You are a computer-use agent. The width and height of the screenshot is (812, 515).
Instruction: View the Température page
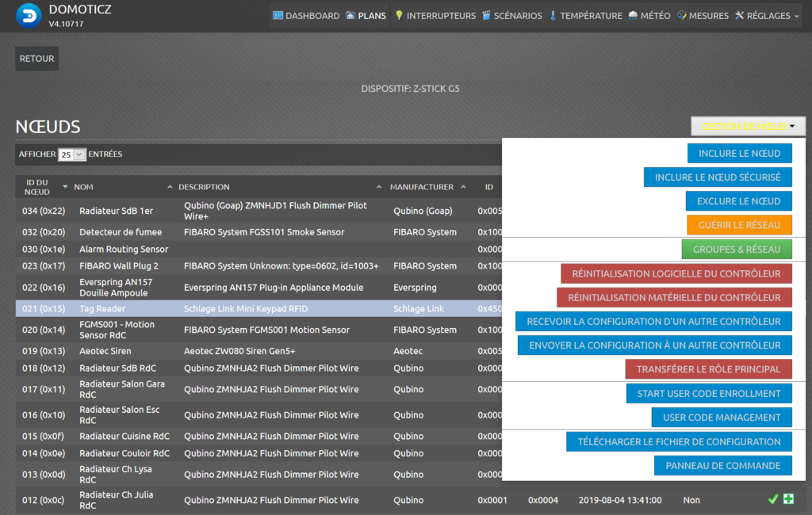(585, 16)
